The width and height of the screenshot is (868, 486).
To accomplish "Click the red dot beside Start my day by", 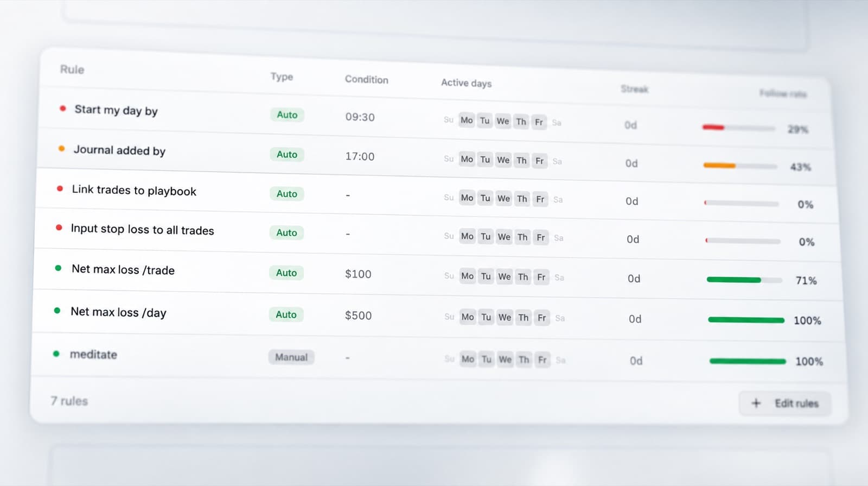I will tap(63, 109).
